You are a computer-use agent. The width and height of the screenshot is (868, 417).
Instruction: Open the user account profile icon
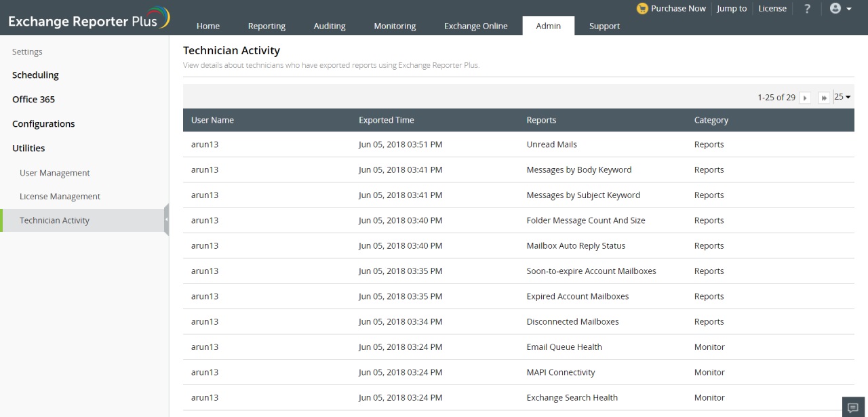pyautogui.click(x=835, y=9)
